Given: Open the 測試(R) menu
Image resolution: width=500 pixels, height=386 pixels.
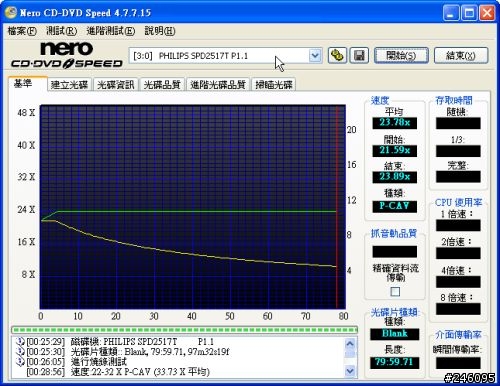Looking at the screenshot, I should pyautogui.click(x=61, y=31).
